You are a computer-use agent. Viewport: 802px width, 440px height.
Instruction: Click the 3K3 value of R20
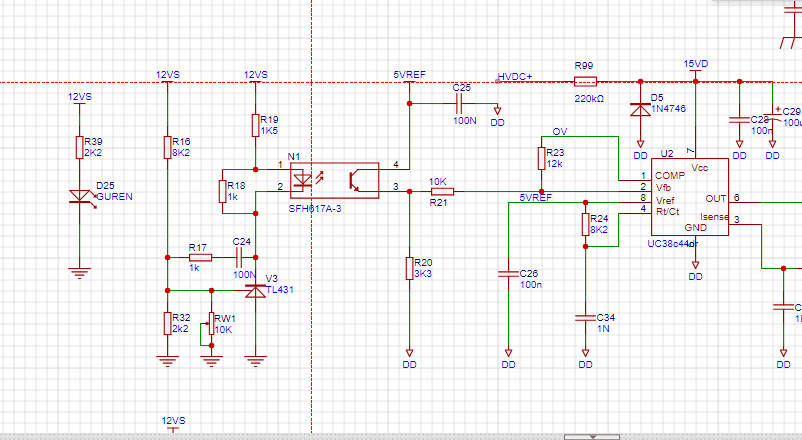[x=423, y=274]
